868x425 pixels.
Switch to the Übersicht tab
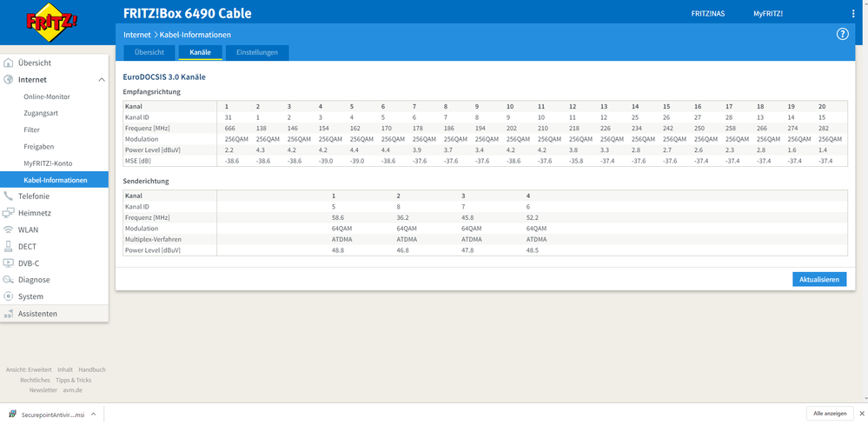pyautogui.click(x=149, y=52)
